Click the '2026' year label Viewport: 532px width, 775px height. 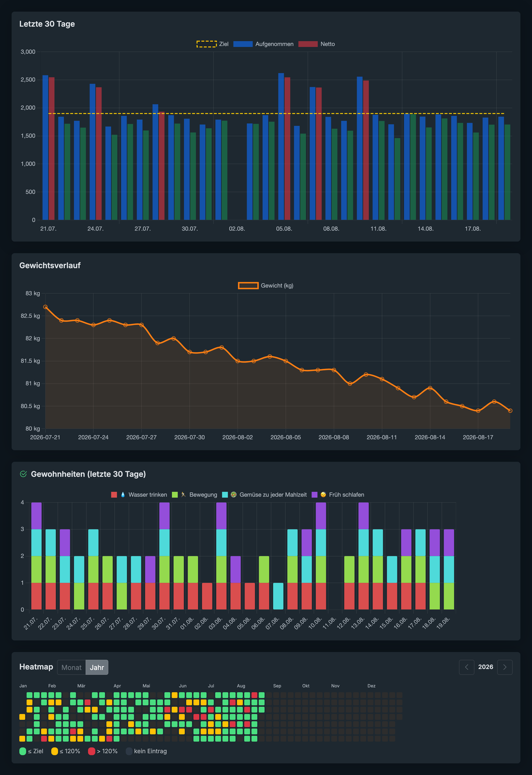tap(486, 667)
